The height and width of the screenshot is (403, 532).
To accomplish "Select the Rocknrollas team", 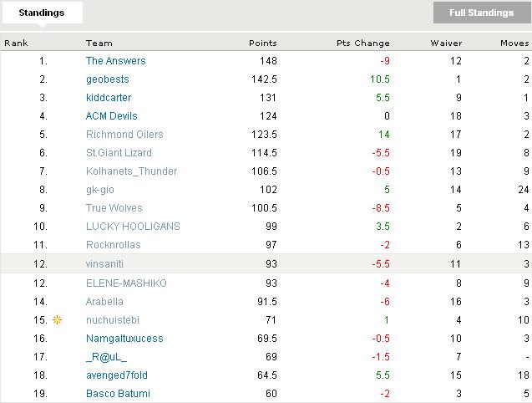I will pos(113,245).
